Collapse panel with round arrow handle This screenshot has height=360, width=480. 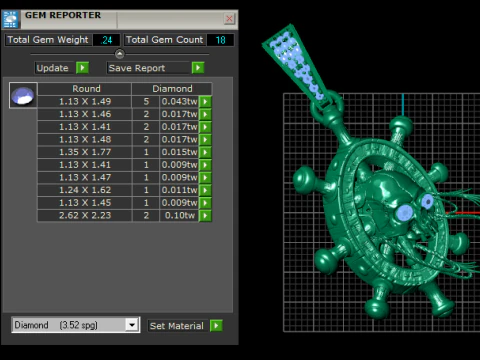click(120, 53)
